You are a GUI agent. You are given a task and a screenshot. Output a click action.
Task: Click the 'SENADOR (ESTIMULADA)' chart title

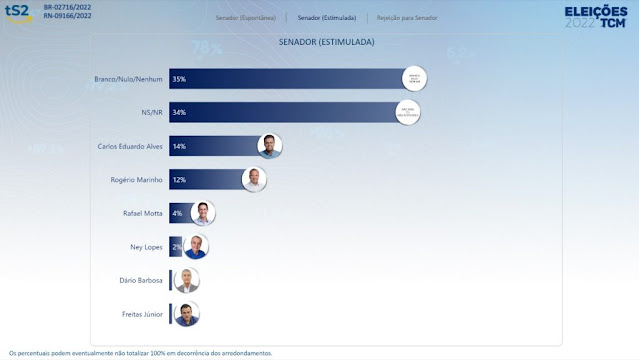pos(326,42)
